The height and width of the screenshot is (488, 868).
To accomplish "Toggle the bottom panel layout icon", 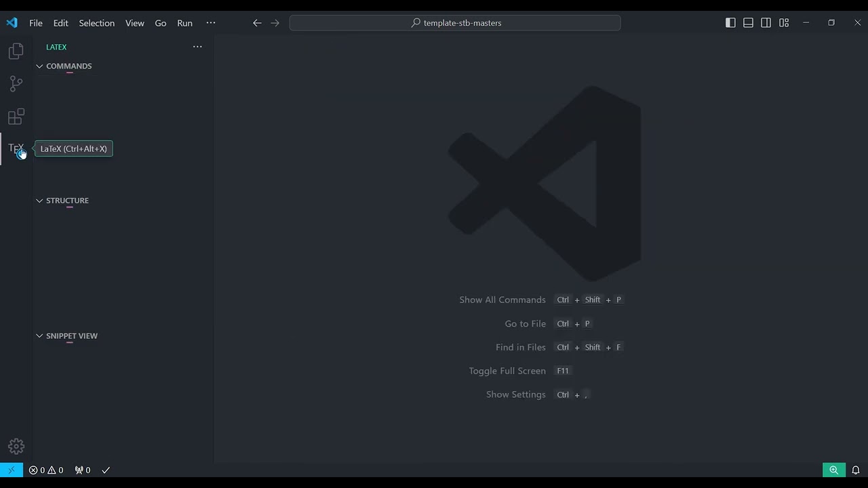I will [x=748, y=23].
